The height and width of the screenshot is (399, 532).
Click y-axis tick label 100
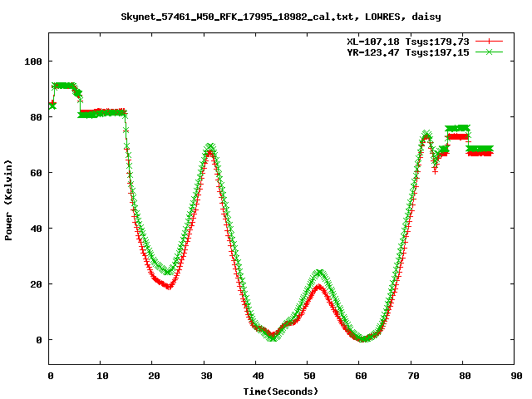[x=33, y=62]
